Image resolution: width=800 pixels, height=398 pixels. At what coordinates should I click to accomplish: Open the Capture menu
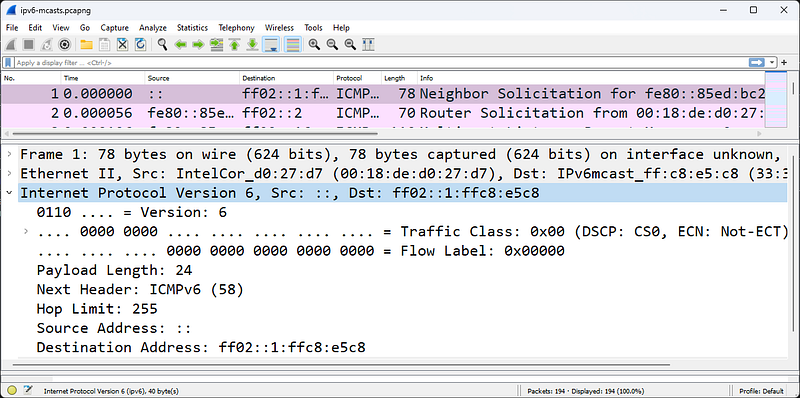(x=115, y=28)
